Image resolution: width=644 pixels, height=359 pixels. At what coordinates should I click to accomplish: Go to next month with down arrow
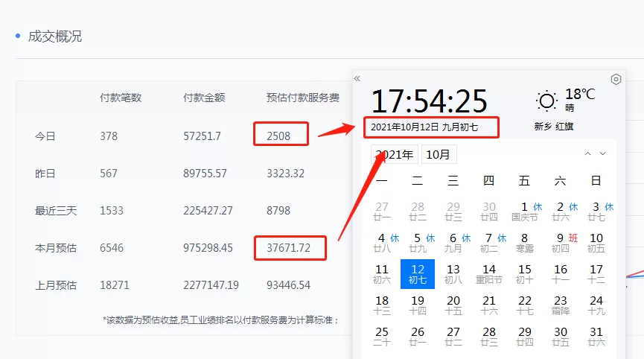tap(603, 154)
